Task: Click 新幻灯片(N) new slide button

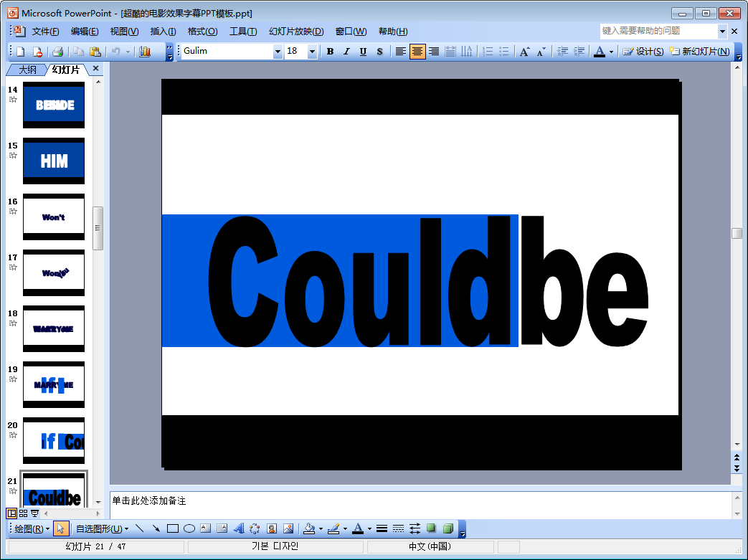Action: click(699, 52)
